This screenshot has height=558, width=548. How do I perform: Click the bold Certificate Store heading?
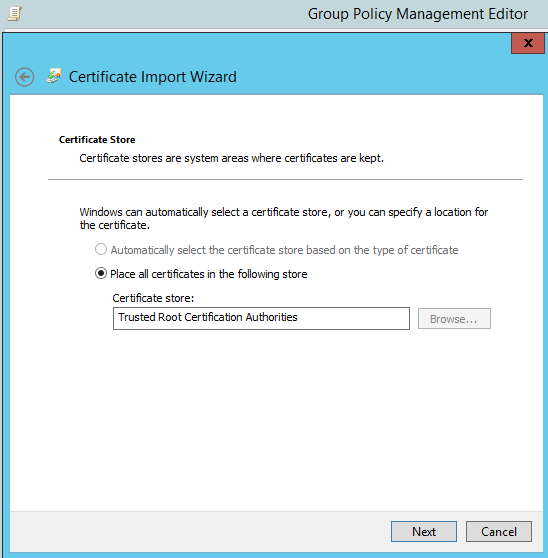click(97, 140)
